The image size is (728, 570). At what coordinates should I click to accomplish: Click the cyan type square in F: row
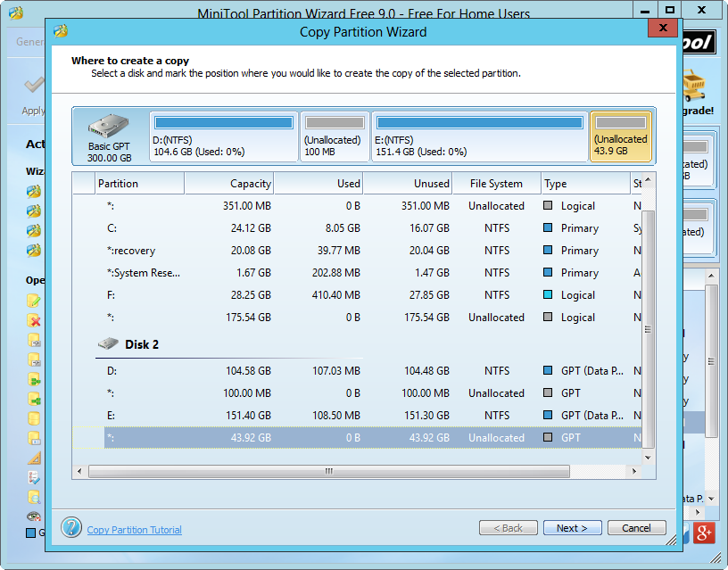(x=548, y=294)
